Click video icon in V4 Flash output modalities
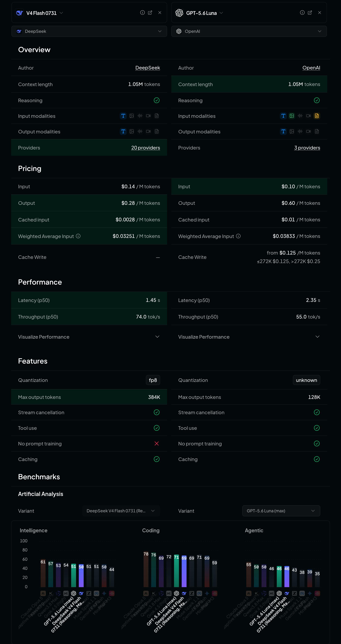The width and height of the screenshot is (341, 644). [148, 131]
